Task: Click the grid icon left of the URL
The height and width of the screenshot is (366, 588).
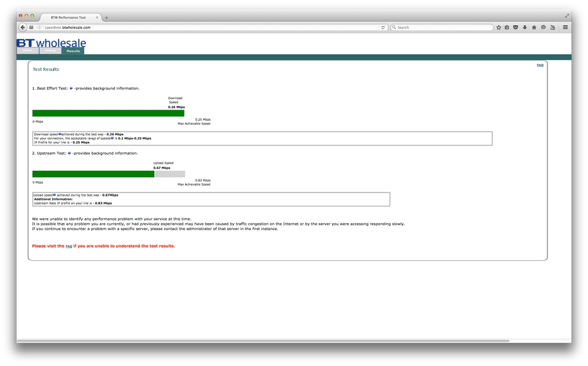Action: (x=32, y=28)
